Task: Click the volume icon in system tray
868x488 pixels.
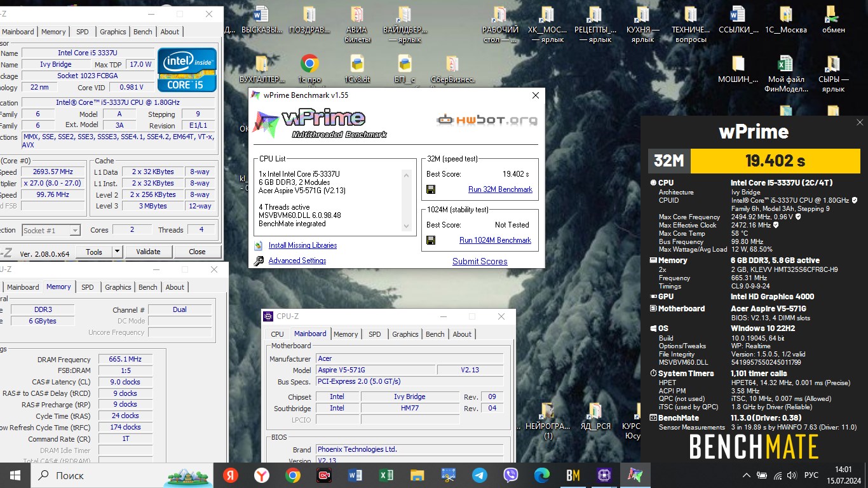Action: tap(792, 475)
